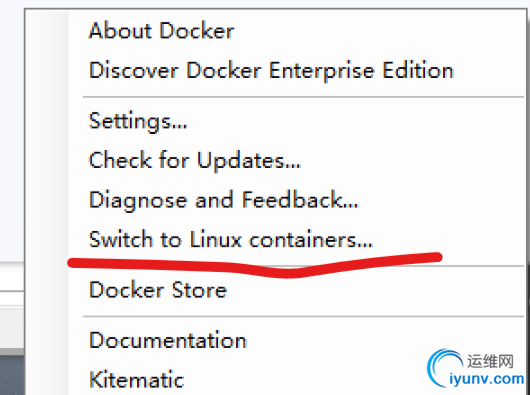This screenshot has height=395, width=530.
Task: Switch to Linux containers...
Action: (x=231, y=239)
